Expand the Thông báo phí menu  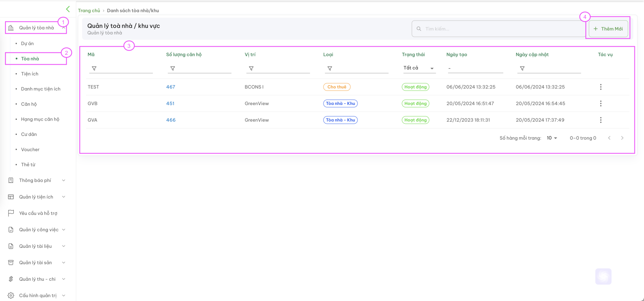tap(64, 180)
